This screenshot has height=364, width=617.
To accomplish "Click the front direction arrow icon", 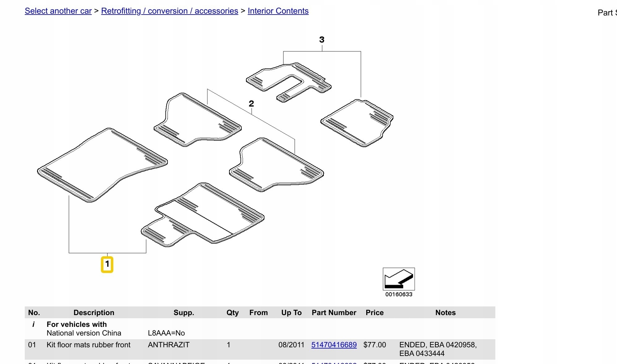I will tap(398, 279).
